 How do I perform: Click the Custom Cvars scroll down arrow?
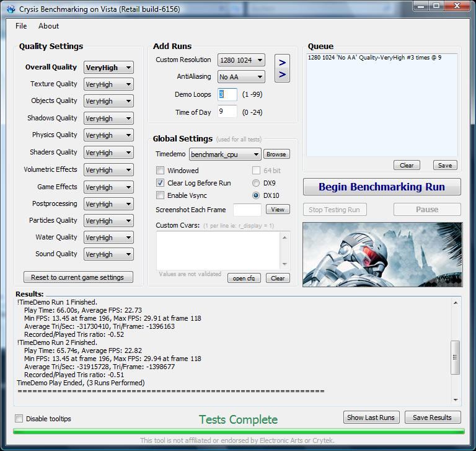pyautogui.click(x=284, y=264)
